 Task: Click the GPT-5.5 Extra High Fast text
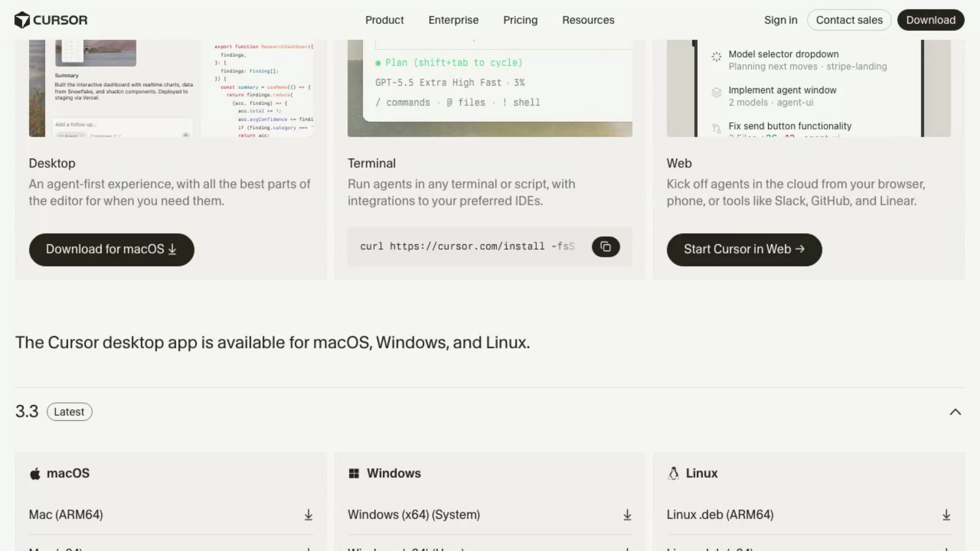click(438, 83)
